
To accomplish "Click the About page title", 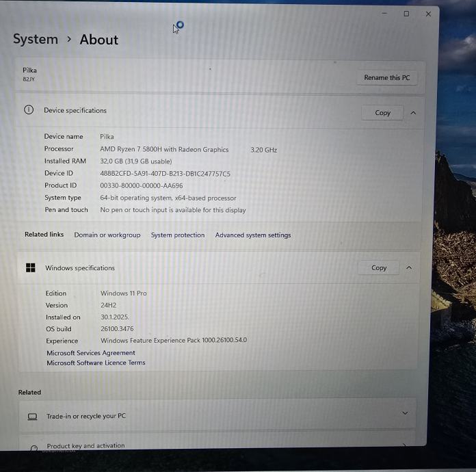I will click(x=99, y=40).
